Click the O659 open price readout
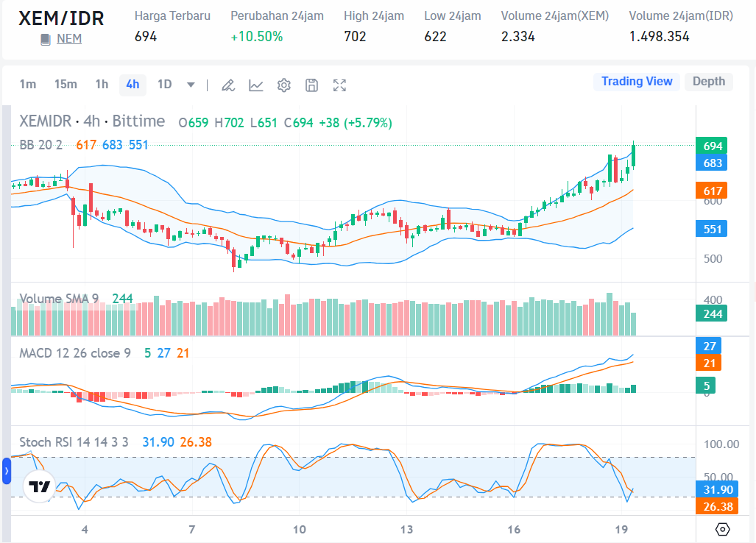Viewport: 756px width, 543px height. pos(194,123)
